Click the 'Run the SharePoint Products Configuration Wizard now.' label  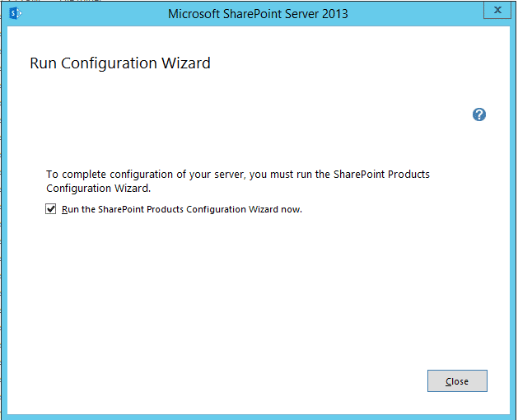(x=182, y=209)
